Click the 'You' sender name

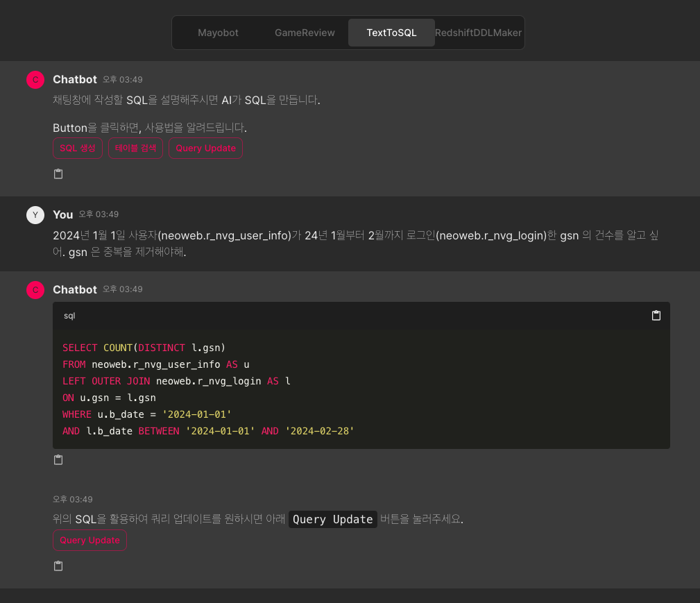click(63, 215)
